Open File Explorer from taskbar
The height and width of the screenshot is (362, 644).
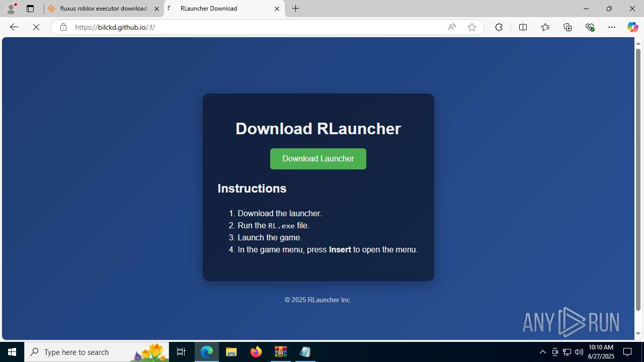click(x=231, y=352)
